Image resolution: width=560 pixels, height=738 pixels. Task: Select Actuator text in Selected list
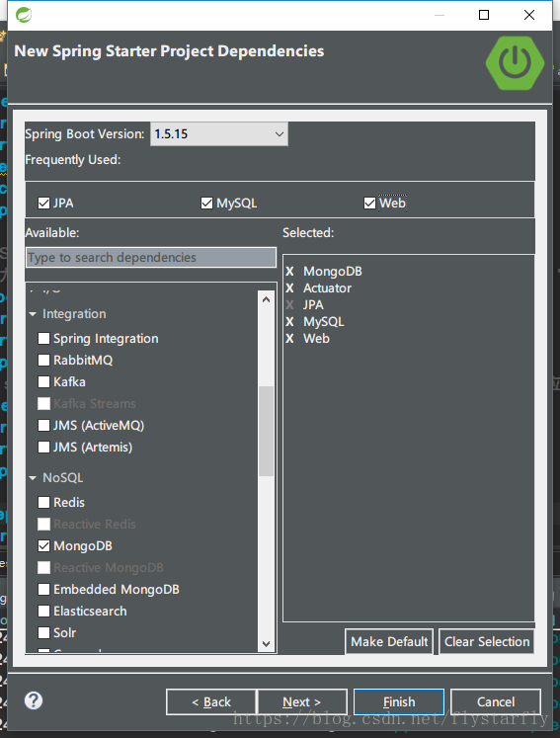327,288
